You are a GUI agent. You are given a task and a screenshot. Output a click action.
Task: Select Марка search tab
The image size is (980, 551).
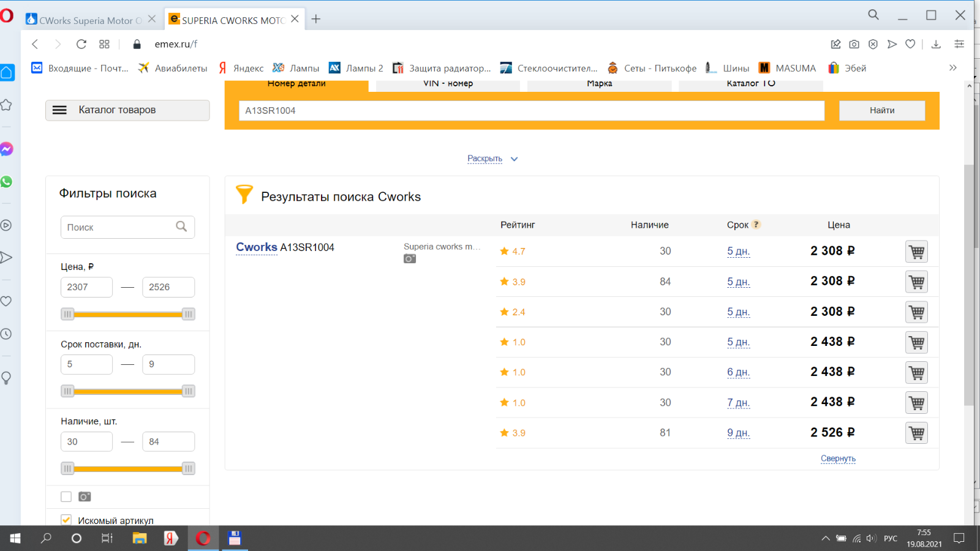click(x=600, y=84)
